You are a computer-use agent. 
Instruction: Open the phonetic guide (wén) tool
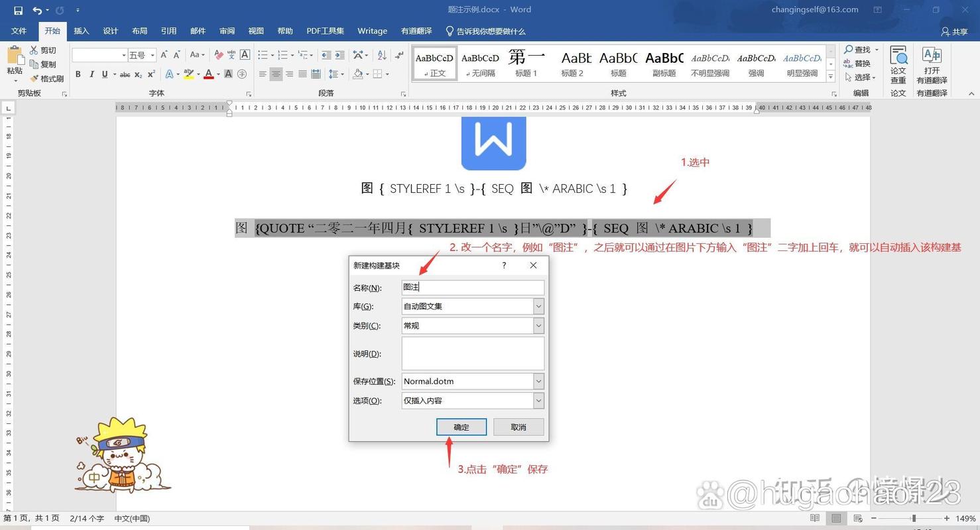pyautogui.click(x=231, y=55)
